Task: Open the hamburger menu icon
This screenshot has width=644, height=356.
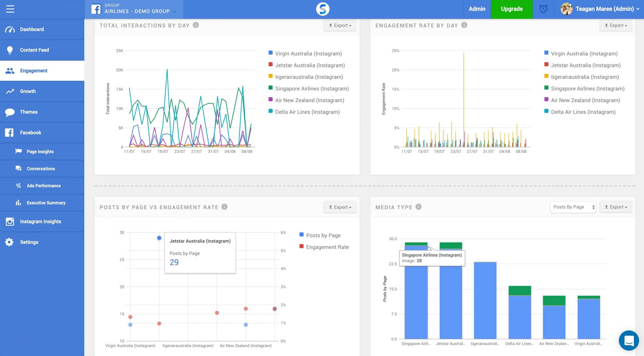Action: point(10,9)
